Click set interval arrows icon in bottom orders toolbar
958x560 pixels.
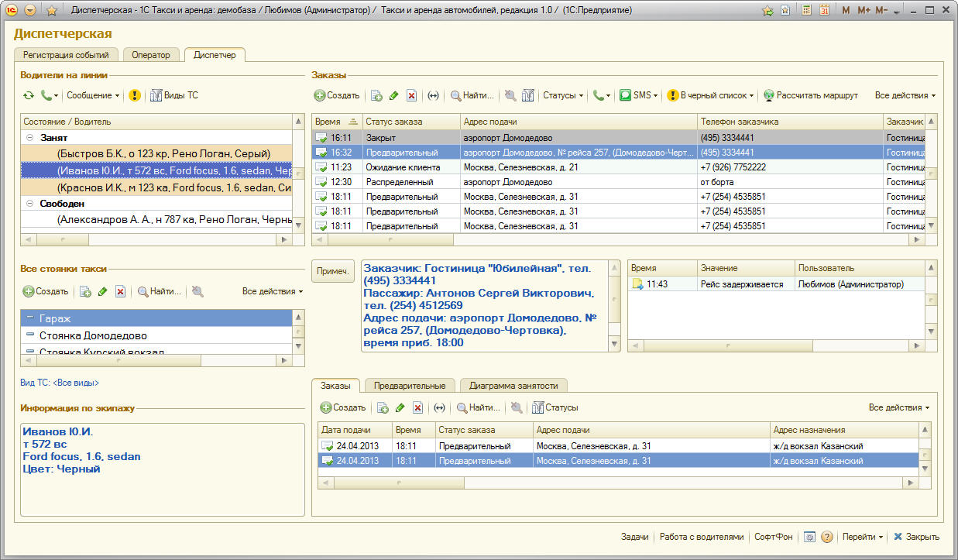pyautogui.click(x=439, y=407)
